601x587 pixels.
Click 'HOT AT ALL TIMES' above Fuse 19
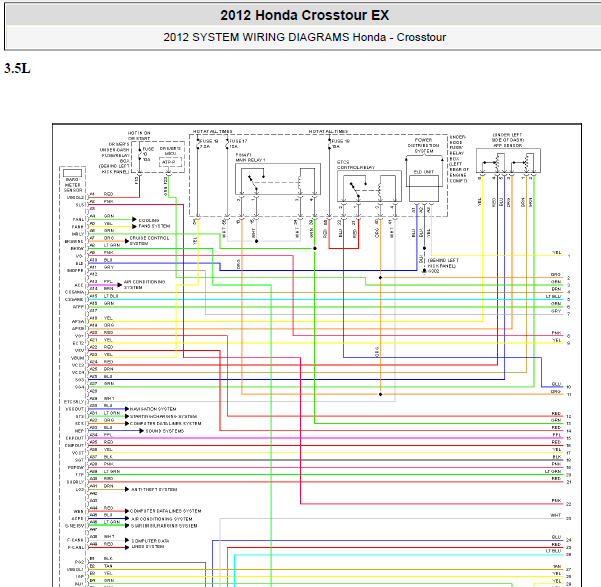212,132
